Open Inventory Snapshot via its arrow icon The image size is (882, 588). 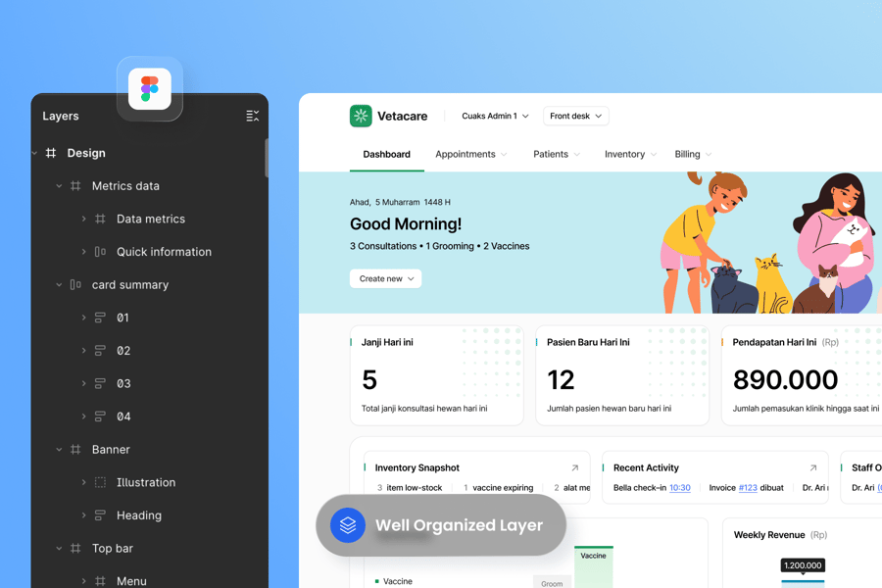coord(575,468)
